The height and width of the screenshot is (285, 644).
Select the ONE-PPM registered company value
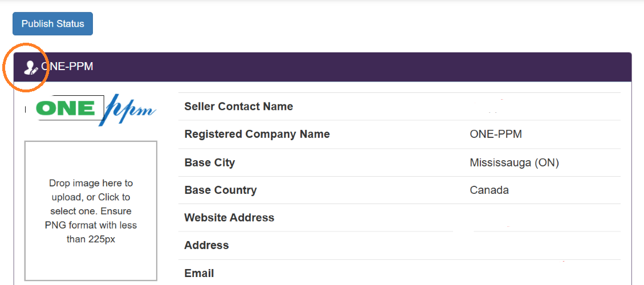[496, 135]
